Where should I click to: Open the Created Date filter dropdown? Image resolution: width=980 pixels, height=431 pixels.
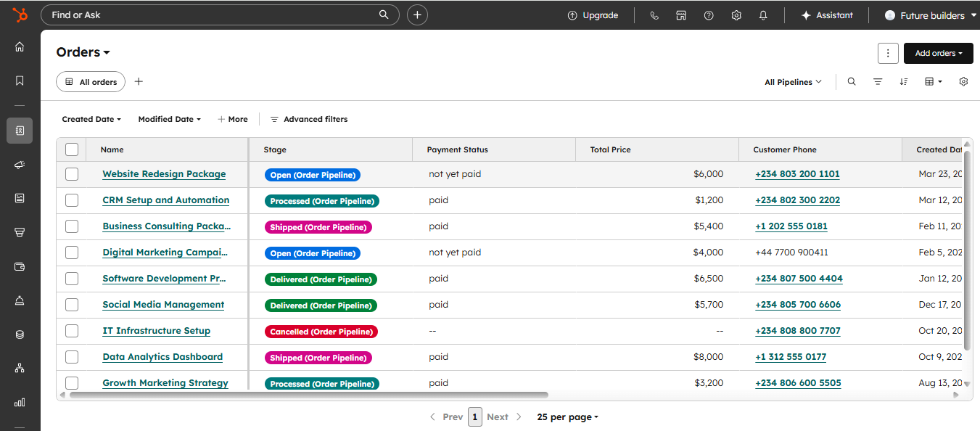91,119
